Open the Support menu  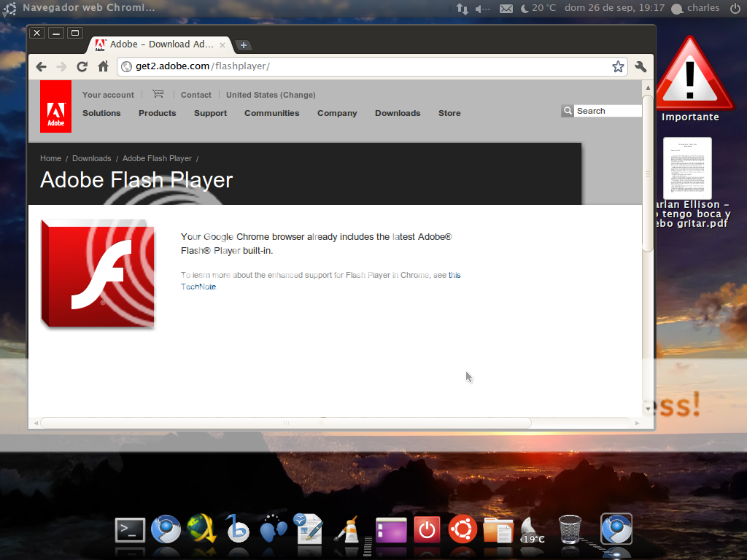click(210, 113)
